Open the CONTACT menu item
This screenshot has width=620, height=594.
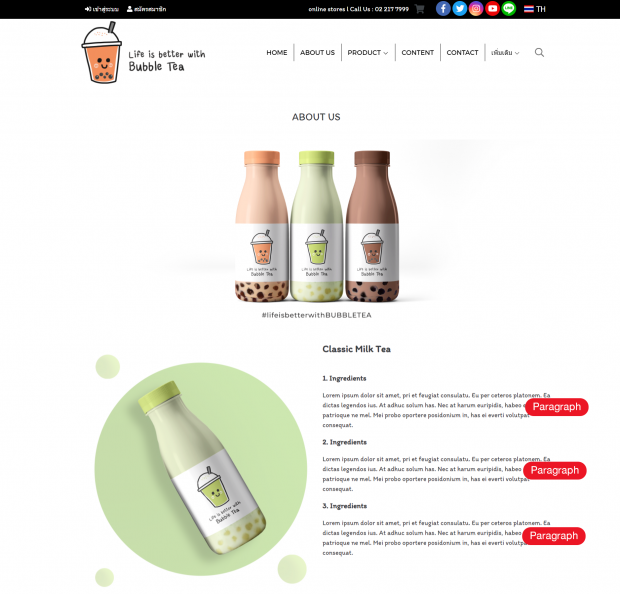point(462,53)
